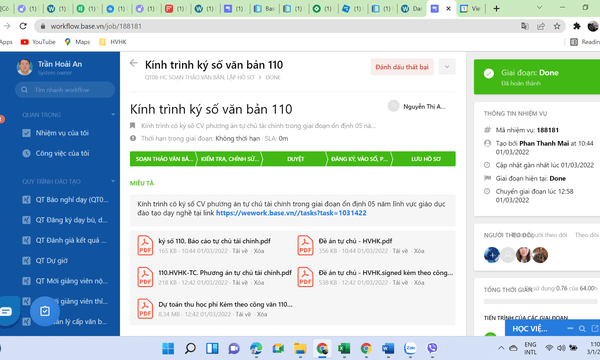Open ký số 110. Báo cáo tự chủ tài chính.pdf
600x360 pixels.
click(214, 241)
